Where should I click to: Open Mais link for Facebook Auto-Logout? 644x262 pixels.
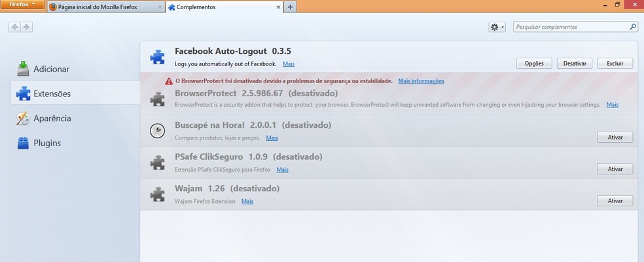pyautogui.click(x=289, y=64)
